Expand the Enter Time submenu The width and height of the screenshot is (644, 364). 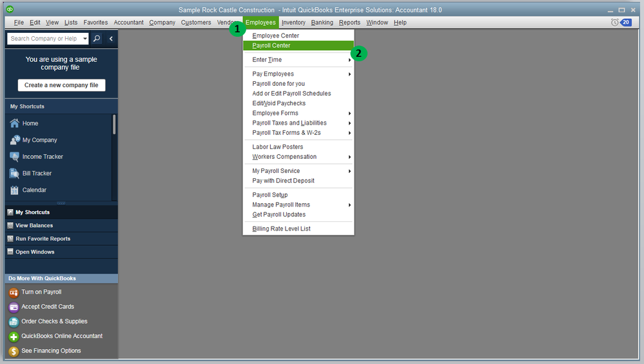[x=349, y=60]
